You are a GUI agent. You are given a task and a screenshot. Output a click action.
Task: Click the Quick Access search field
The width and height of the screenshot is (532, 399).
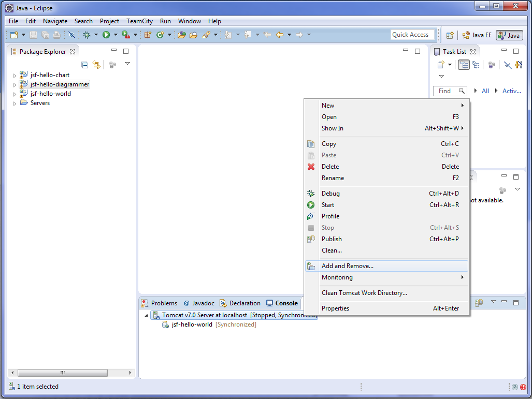point(412,35)
